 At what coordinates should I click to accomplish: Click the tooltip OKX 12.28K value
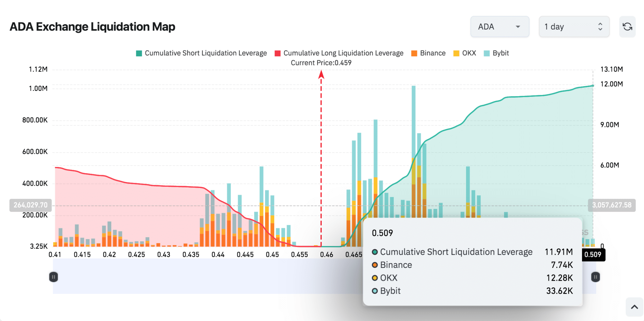[560, 278]
